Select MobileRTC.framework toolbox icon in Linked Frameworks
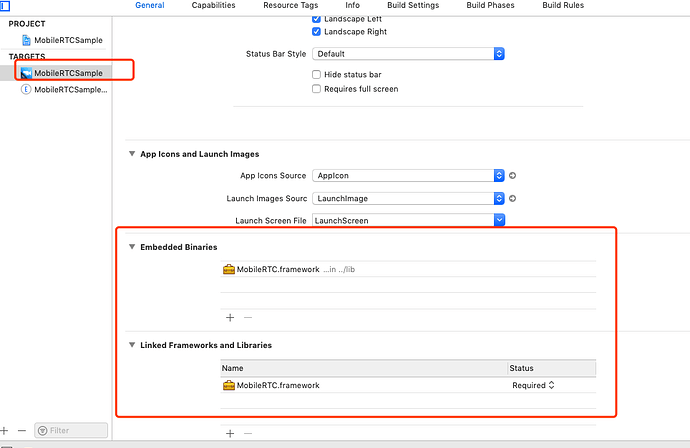The width and height of the screenshot is (690, 448). click(x=229, y=386)
